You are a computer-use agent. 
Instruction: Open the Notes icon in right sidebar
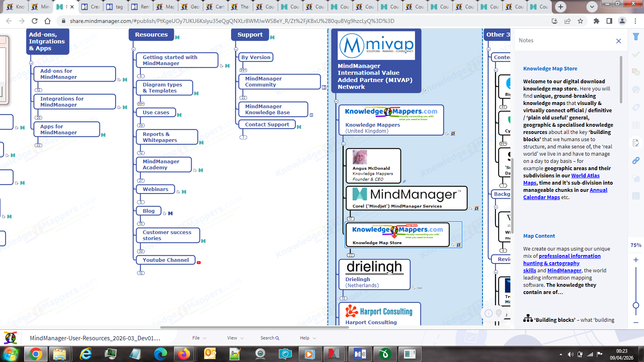tap(636, 143)
